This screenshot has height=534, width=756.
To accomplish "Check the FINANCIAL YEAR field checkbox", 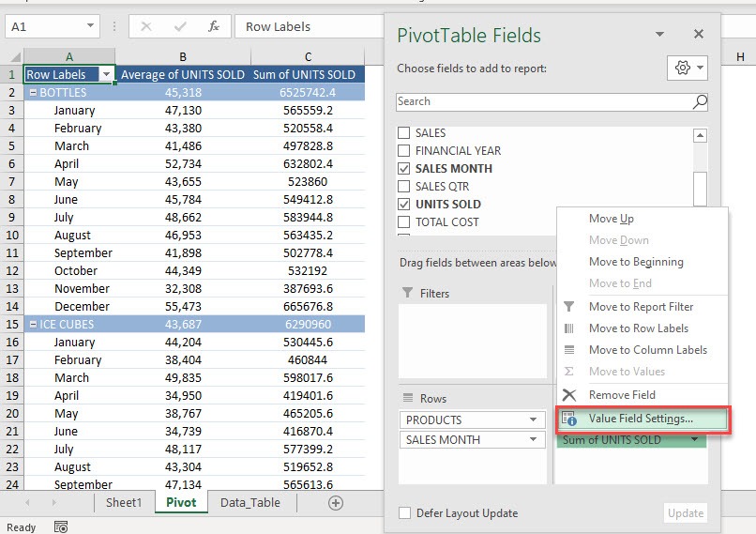I will click(403, 150).
